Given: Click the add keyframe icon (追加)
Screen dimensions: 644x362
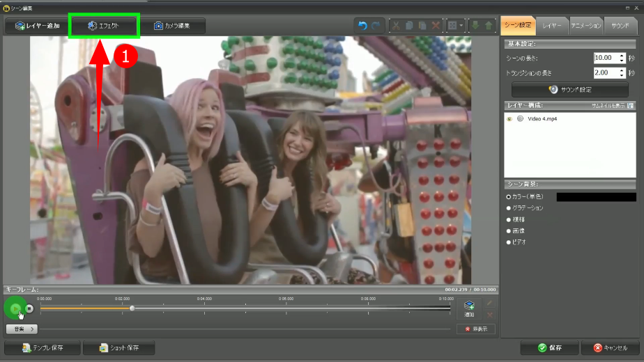Looking at the screenshot, I should coord(469,308).
